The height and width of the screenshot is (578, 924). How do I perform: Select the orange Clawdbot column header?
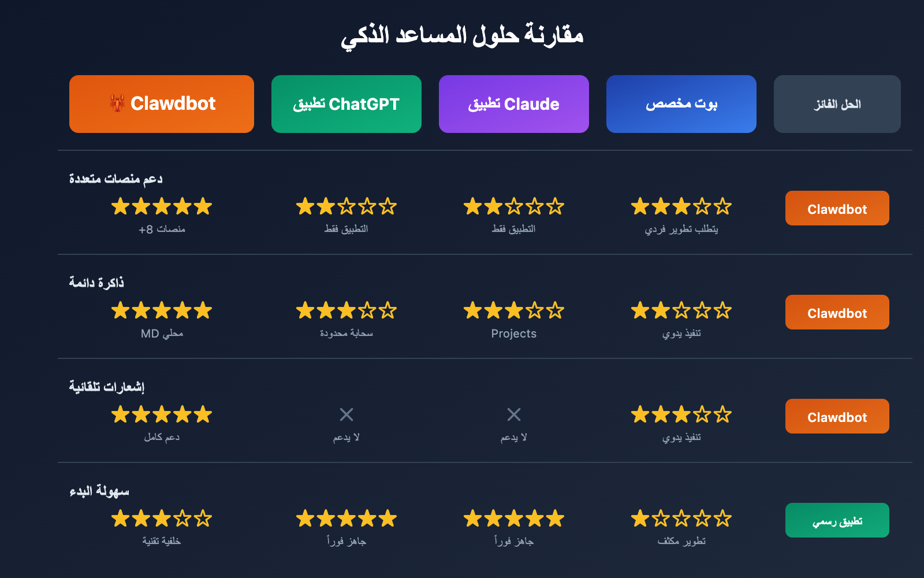[162, 104]
